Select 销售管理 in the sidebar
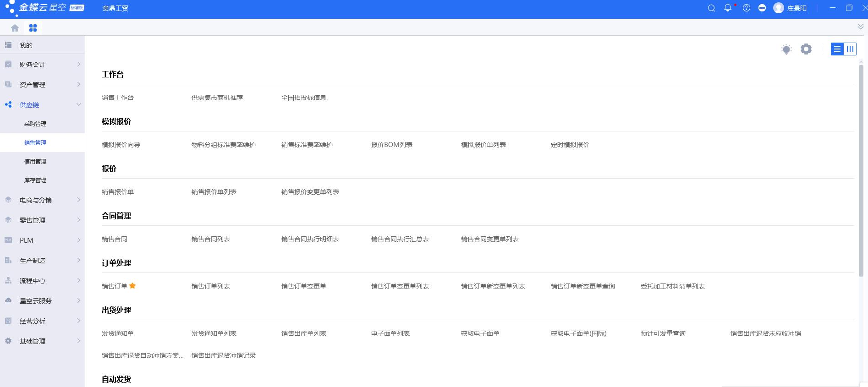The image size is (868, 387). pos(35,142)
